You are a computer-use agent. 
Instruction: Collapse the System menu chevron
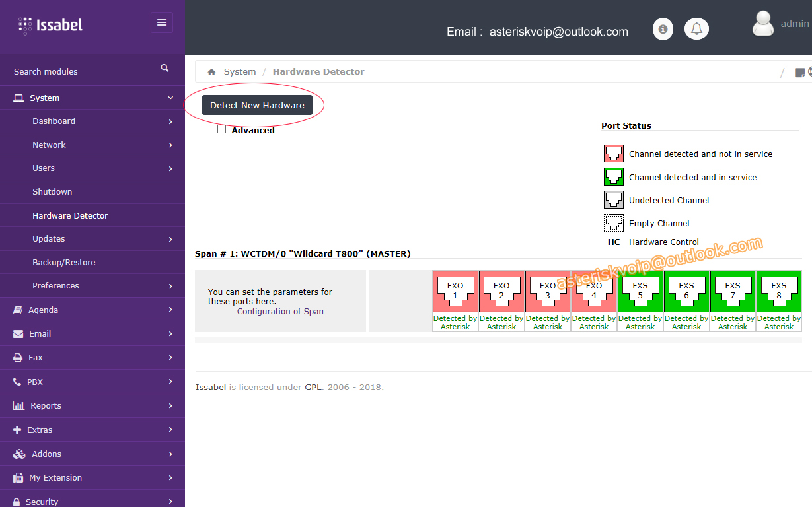[170, 98]
